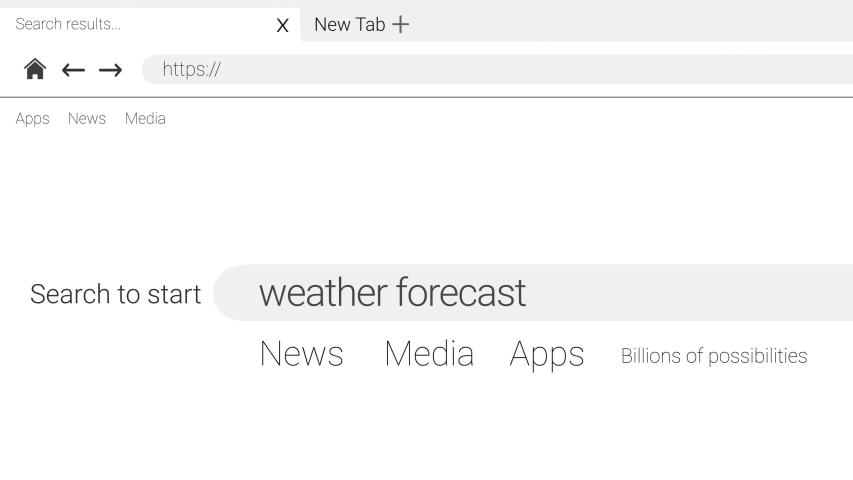The height and width of the screenshot is (480, 853).
Task: Open the large Apps link below search
Action: click(547, 355)
